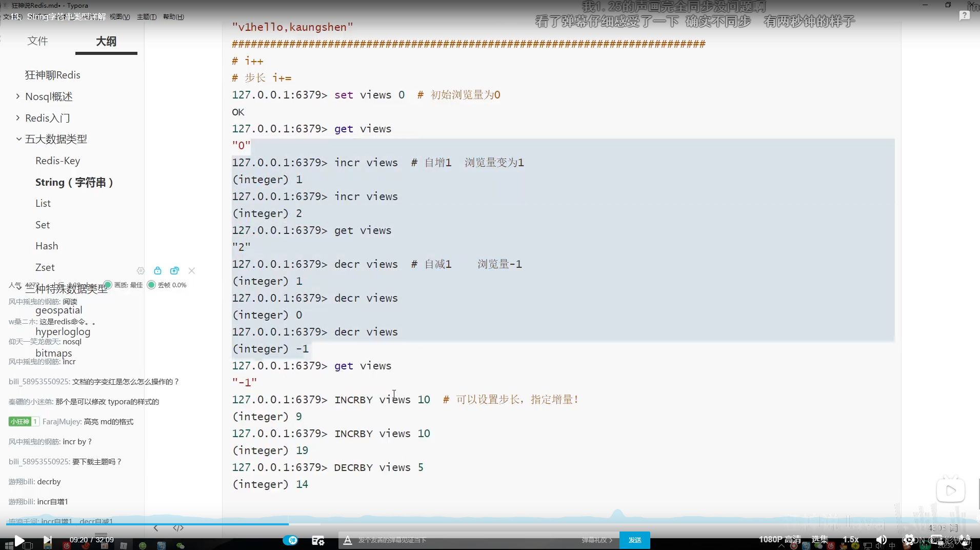Open Windows Start button
980x550 pixels.
[x=9, y=545]
